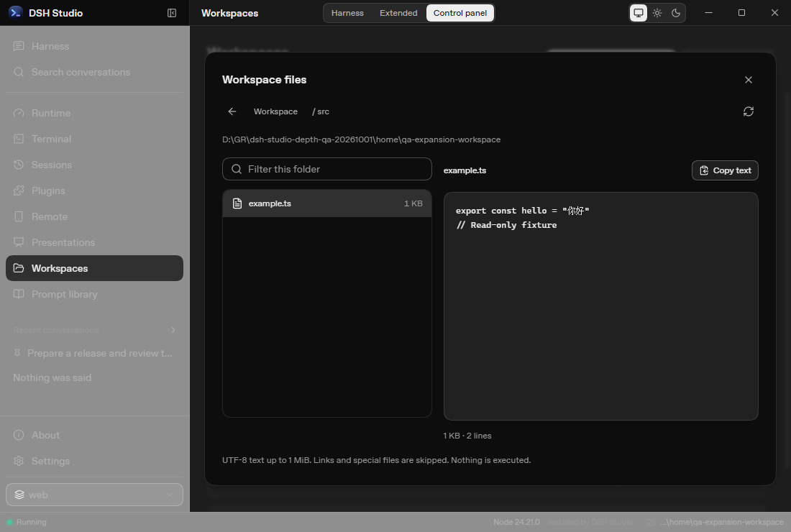Screen dimensions: 791x532
Task: Click the '1 KB · 2 lines' label
Action: click(467, 436)
